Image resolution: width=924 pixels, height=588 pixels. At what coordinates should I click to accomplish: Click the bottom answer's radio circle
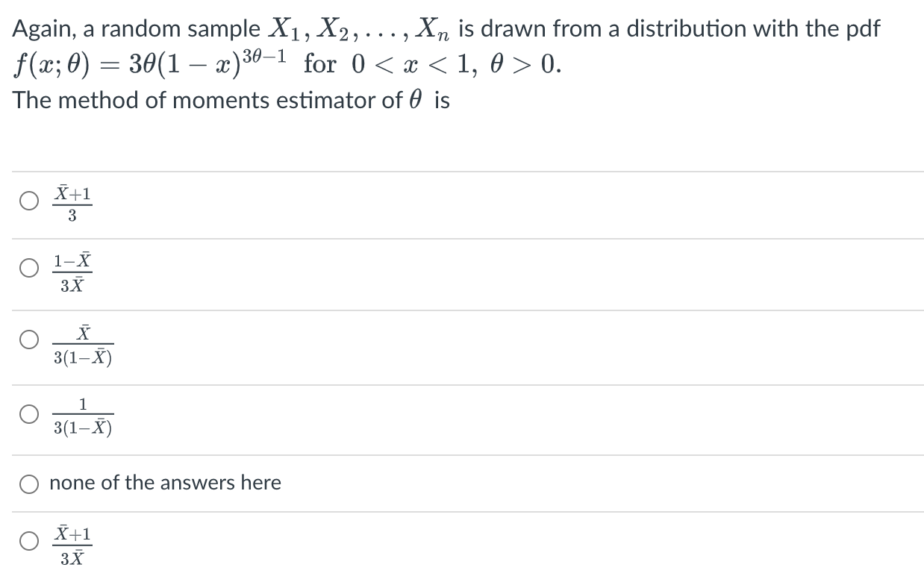click(x=29, y=541)
